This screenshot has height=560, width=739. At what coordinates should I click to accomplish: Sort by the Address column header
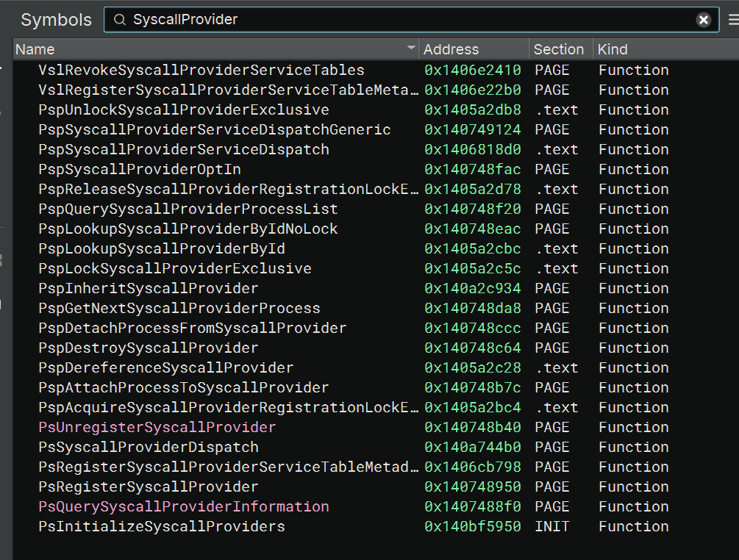tap(474, 49)
